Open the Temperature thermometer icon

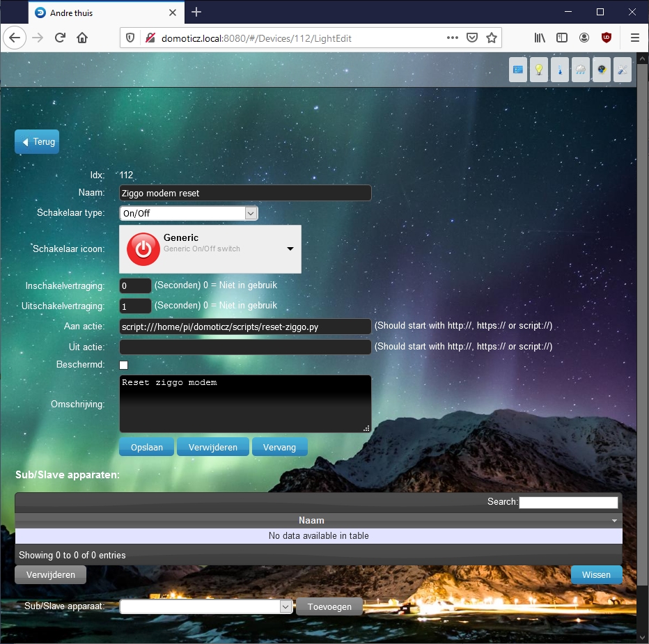click(560, 70)
